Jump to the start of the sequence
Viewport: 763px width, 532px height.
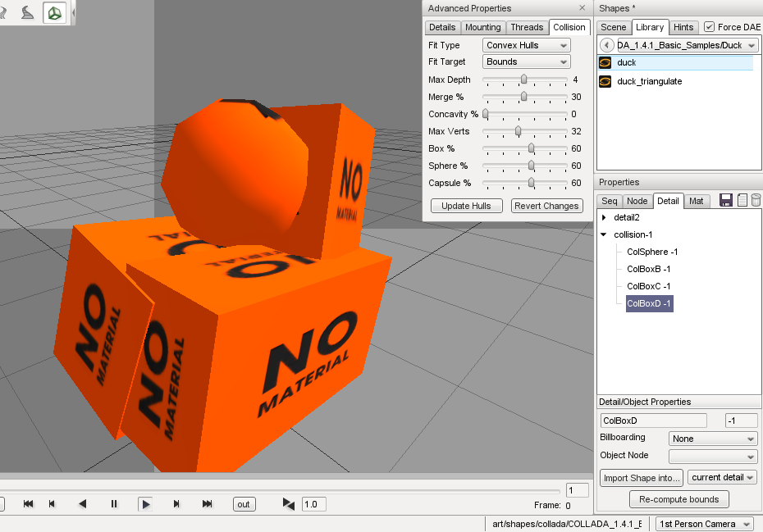(x=28, y=504)
